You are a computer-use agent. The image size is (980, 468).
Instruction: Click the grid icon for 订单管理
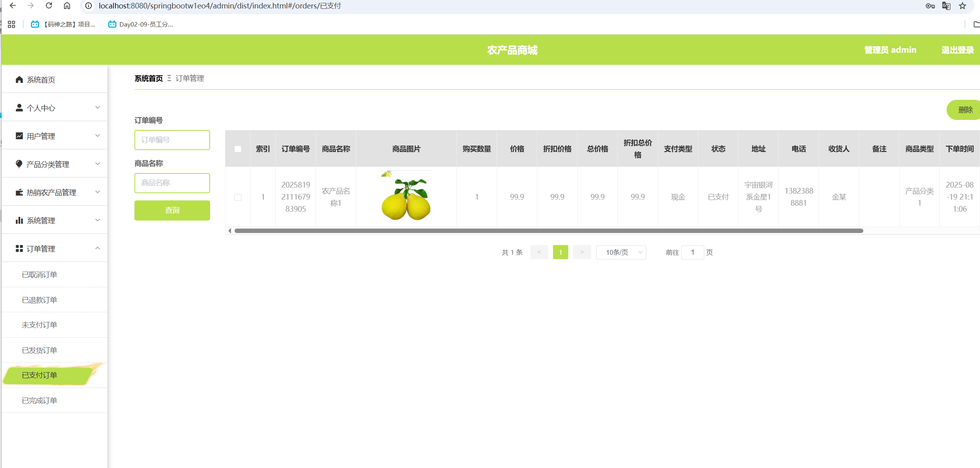pos(19,249)
